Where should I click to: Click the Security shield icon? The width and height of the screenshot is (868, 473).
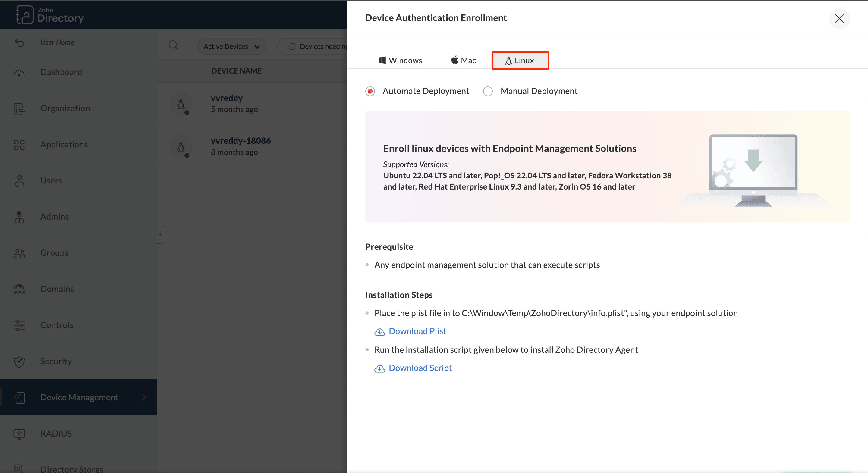[19, 362]
